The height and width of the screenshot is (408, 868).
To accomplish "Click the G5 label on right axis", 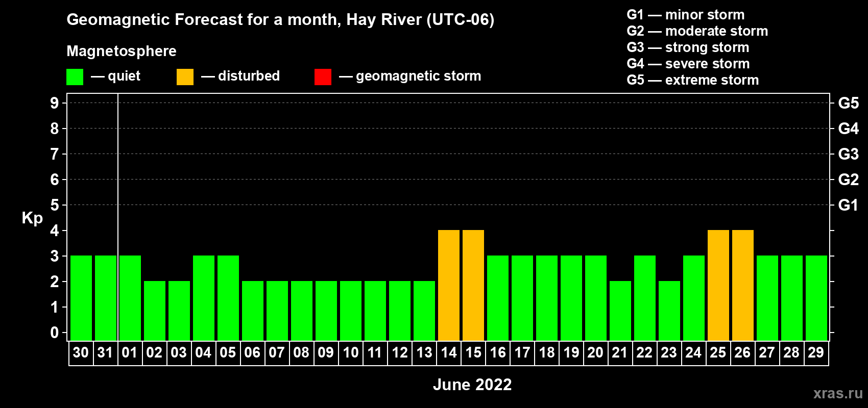I will pos(849,103).
